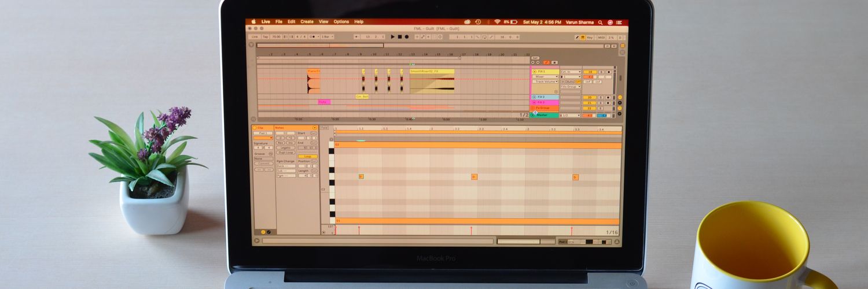
Task: Toggle track activator 21 on Fill 3
Action: [x=590, y=103]
